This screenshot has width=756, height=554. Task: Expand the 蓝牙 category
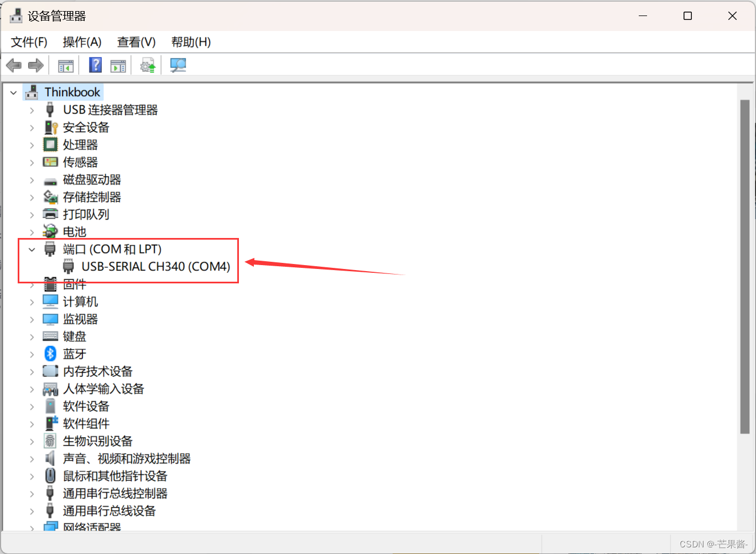32,353
